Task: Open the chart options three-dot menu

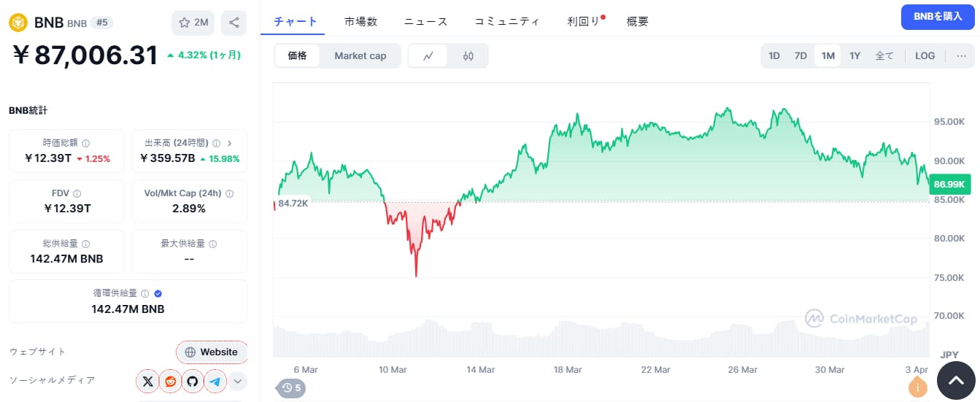Action: (960, 55)
